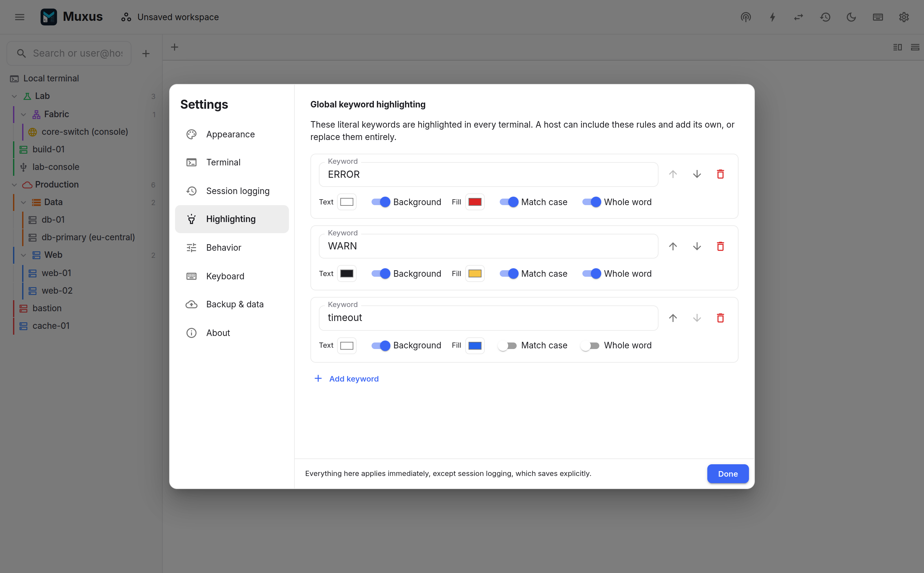Toggle Whole word for ERROR keyword

591,202
